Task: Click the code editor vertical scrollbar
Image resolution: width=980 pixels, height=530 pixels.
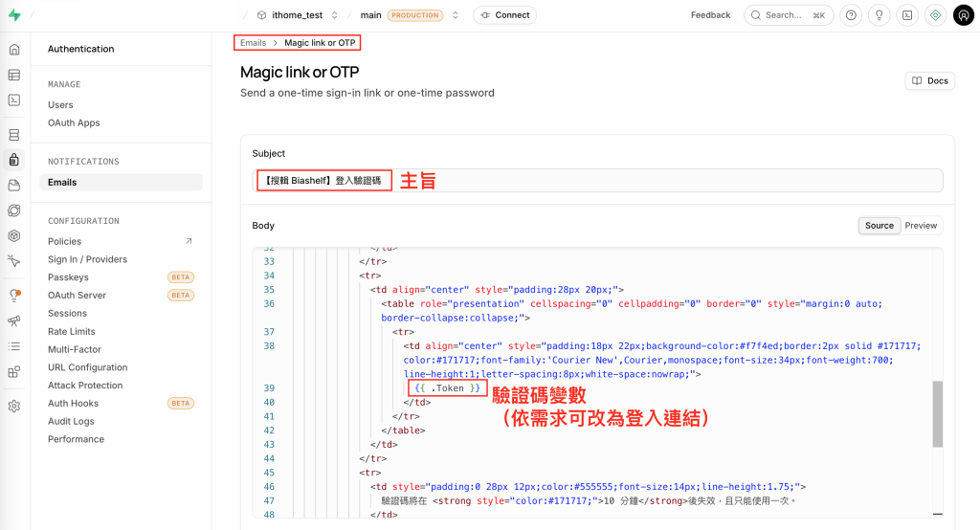Action: coord(938,413)
